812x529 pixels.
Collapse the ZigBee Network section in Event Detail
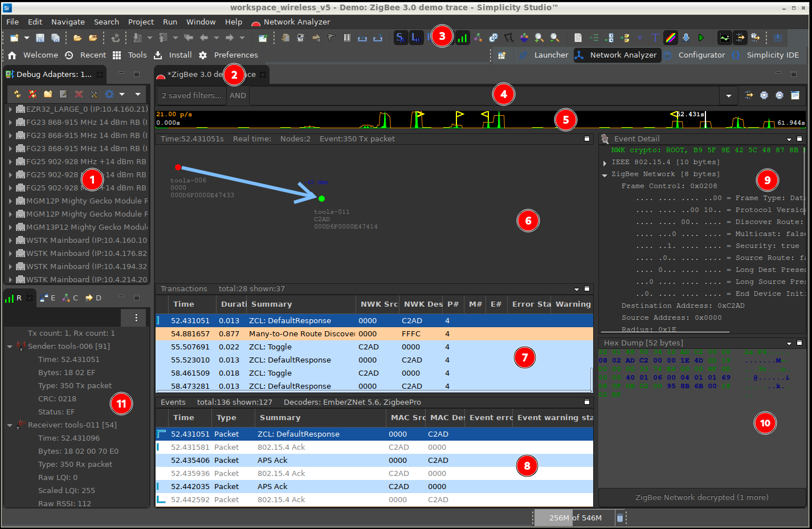(x=605, y=175)
